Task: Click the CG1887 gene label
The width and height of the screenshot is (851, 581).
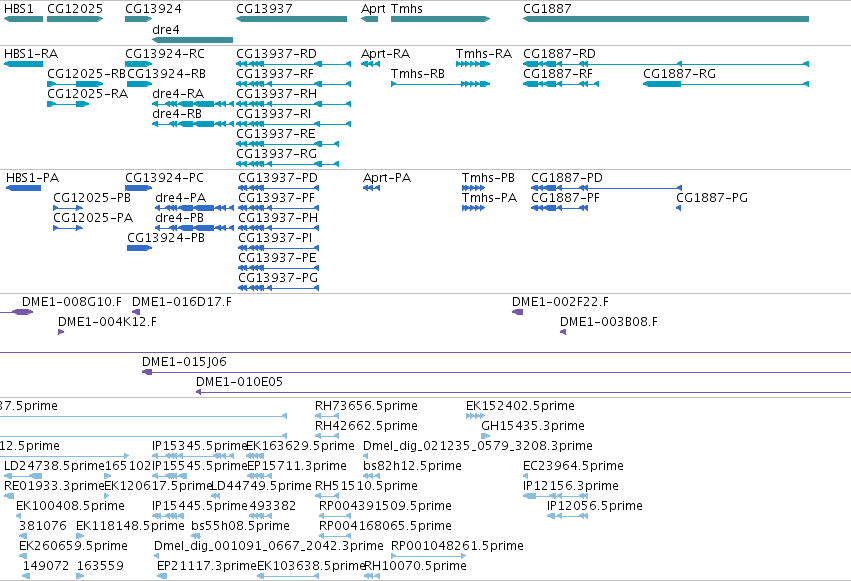Action: tap(547, 9)
